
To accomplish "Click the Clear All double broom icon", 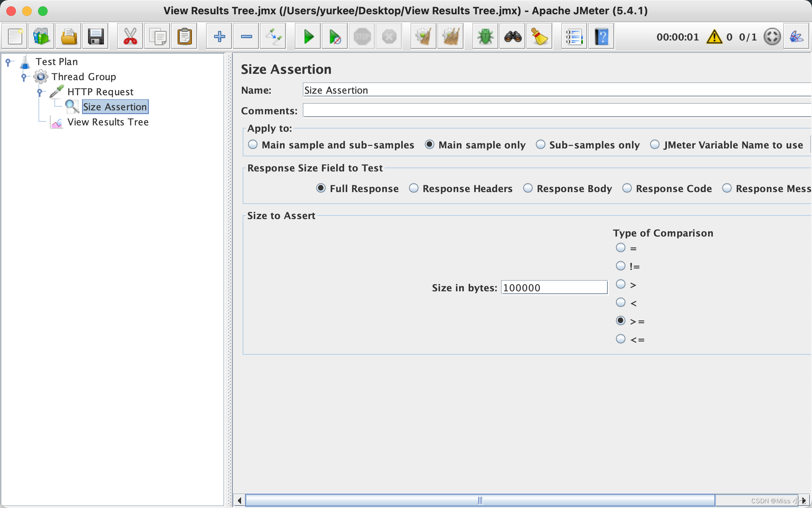I will click(x=451, y=37).
